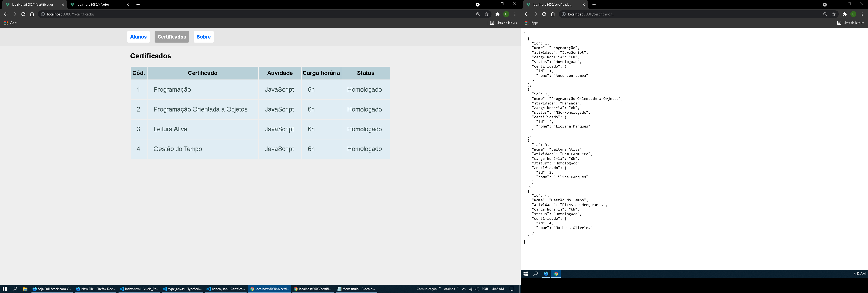Click the address bar of the right browser
Viewport: 868px width, 293px height.
(x=607, y=14)
